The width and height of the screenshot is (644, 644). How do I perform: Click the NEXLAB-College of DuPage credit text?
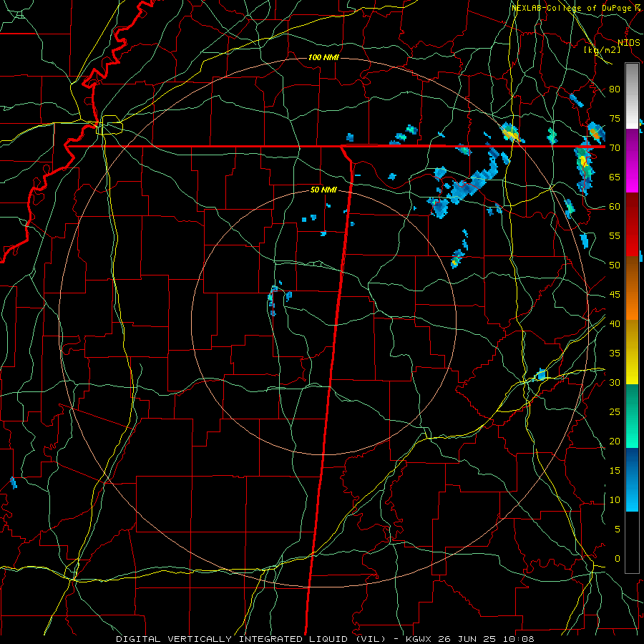(571, 8)
